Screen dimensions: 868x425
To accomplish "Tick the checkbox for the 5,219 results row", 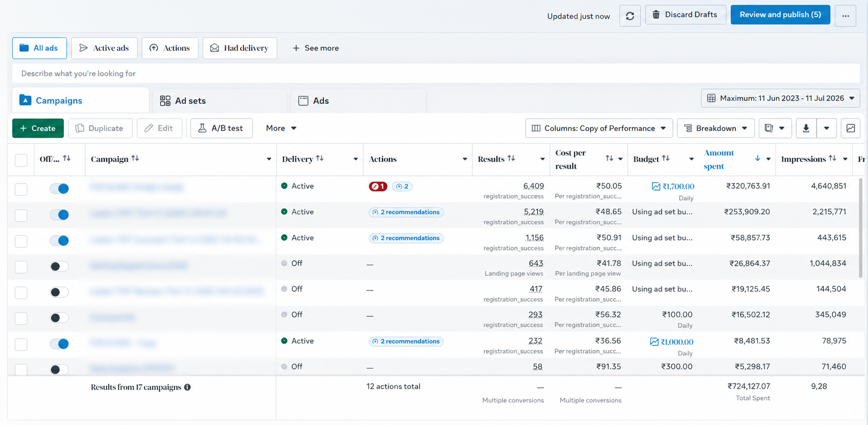I will click(x=21, y=215).
